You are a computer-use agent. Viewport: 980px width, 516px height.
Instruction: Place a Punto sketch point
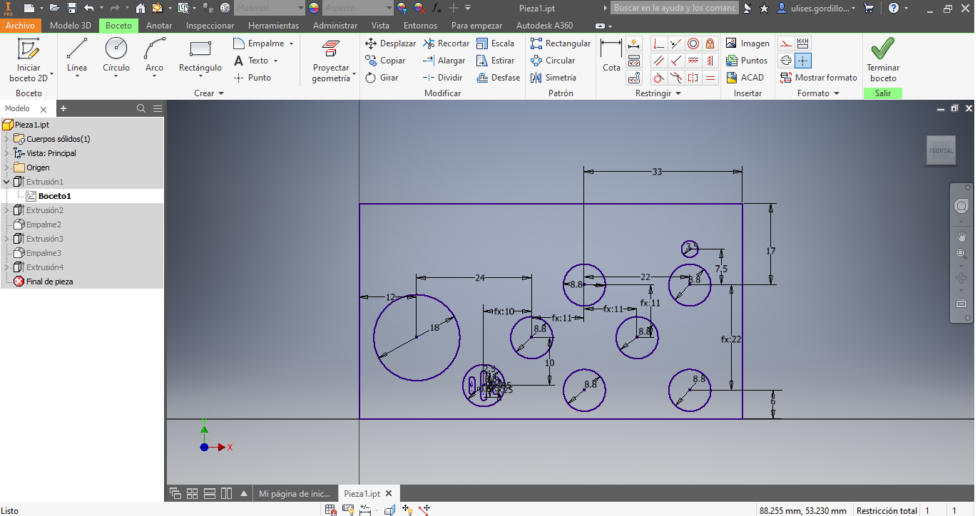click(x=252, y=78)
